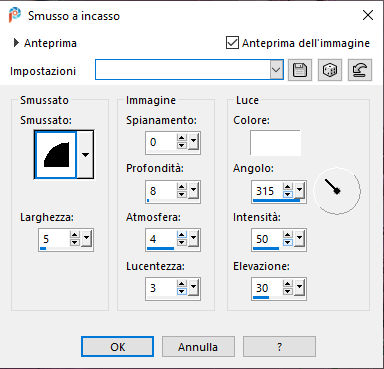Pick the white Colore light swatch
The height and width of the screenshot is (369, 384).
pos(275,143)
